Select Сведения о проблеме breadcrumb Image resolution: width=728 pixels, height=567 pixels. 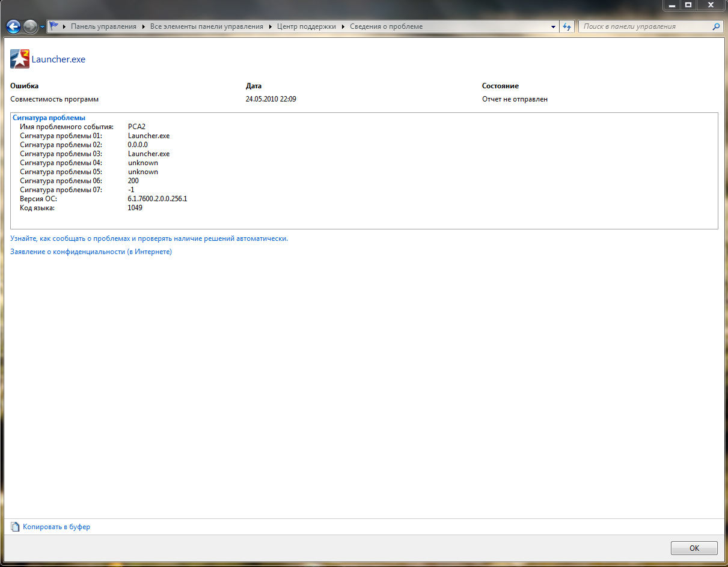[387, 26]
